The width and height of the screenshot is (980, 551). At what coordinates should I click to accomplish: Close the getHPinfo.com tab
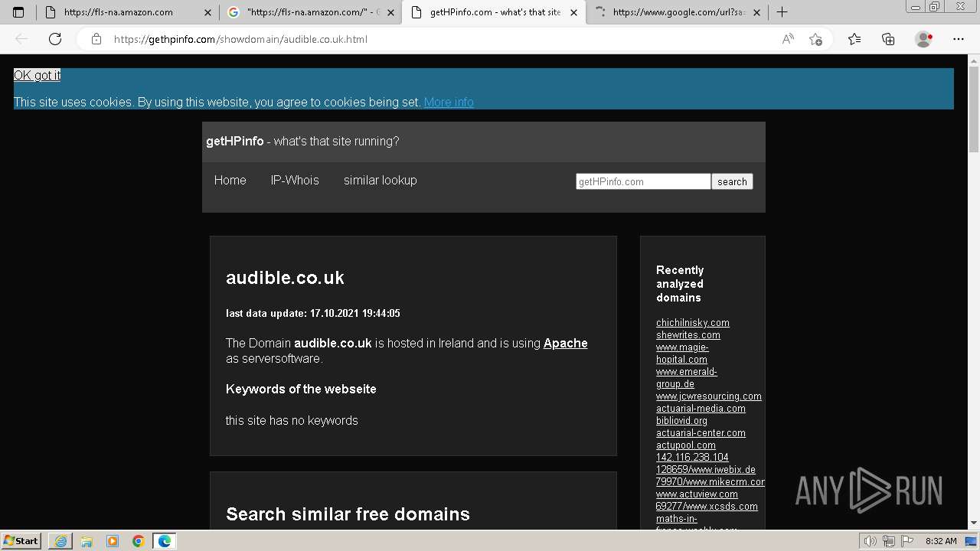pyautogui.click(x=573, y=12)
